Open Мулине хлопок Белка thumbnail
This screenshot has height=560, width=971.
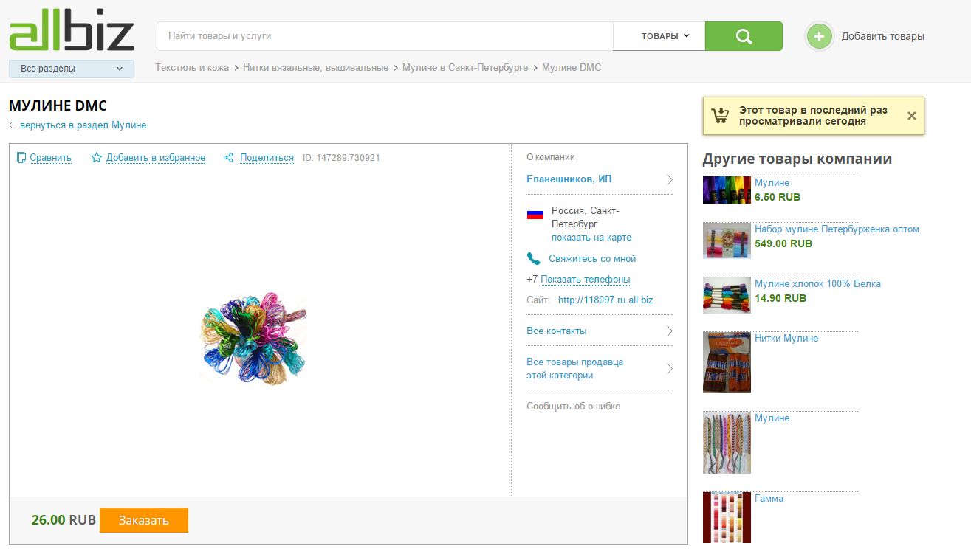tap(727, 295)
